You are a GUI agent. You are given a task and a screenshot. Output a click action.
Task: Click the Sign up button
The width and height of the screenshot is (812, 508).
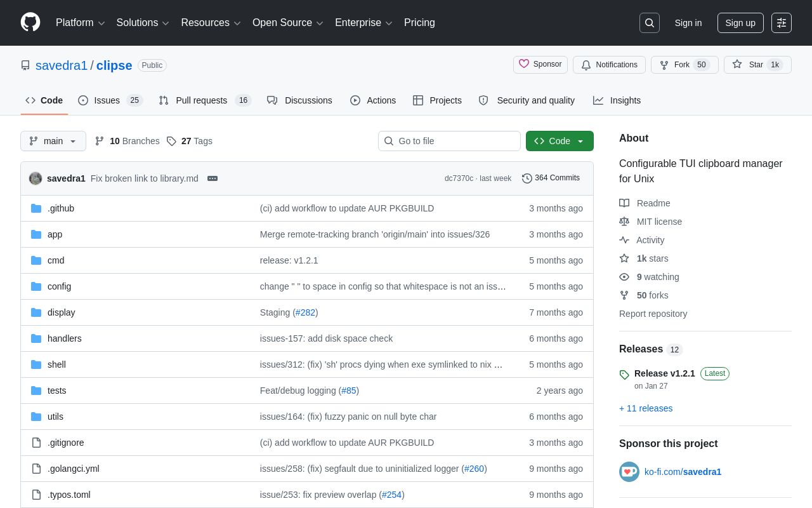pos(740,23)
